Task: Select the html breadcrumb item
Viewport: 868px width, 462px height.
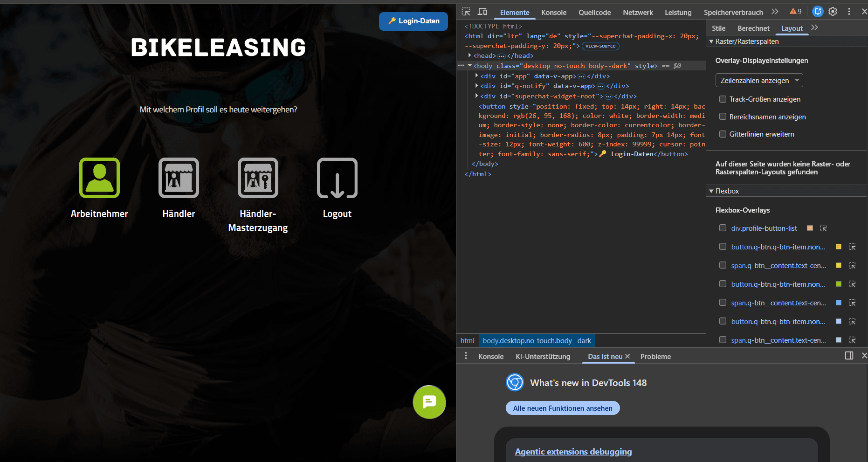Action: point(467,341)
